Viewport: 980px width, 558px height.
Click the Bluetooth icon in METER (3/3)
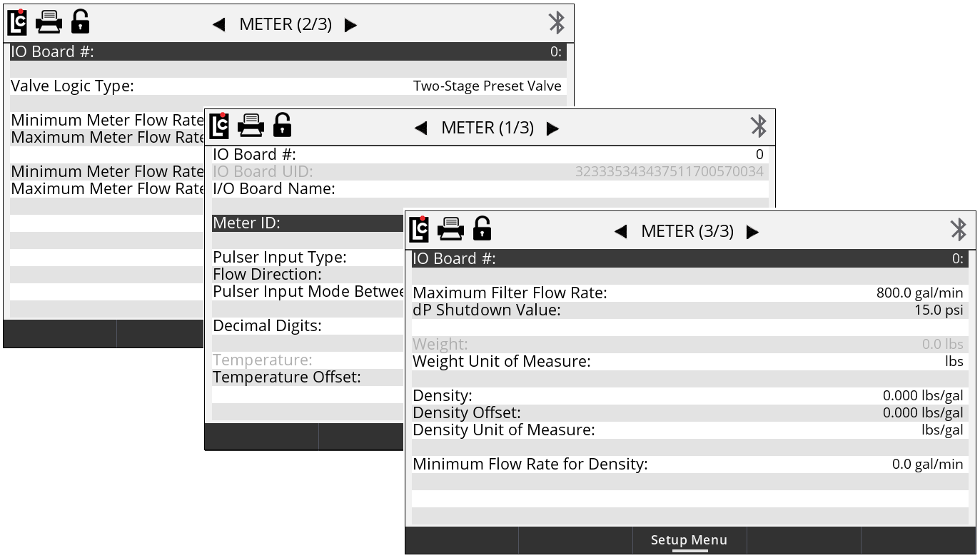point(958,230)
